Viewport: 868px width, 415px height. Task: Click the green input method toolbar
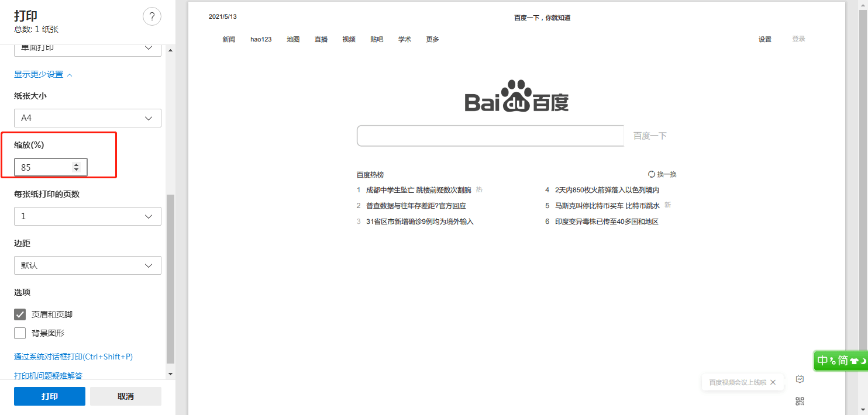click(841, 361)
